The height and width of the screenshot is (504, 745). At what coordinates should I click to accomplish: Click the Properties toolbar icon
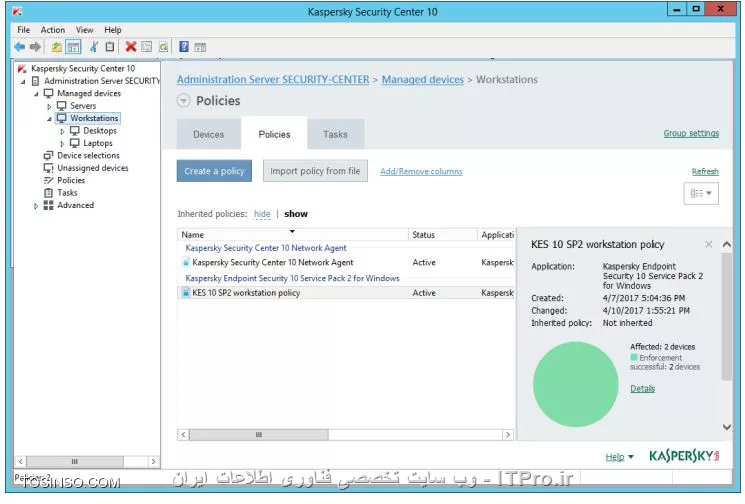(x=147, y=47)
